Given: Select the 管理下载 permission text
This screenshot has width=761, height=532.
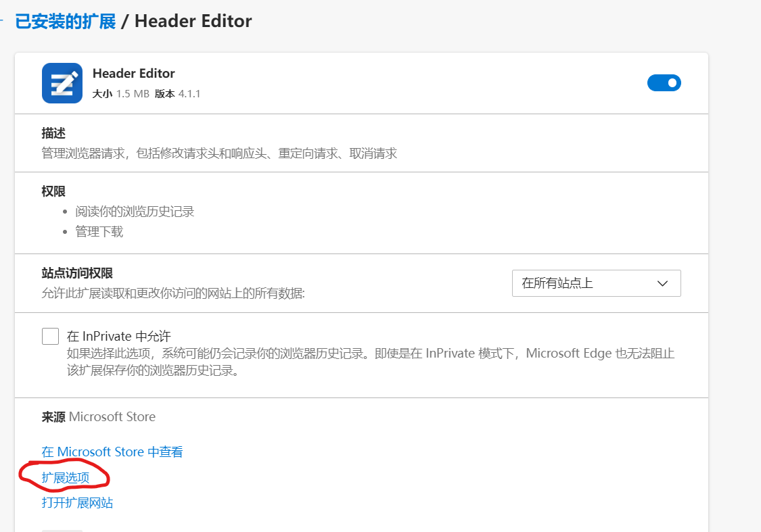Looking at the screenshot, I should pyautogui.click(x=99, y=232).
